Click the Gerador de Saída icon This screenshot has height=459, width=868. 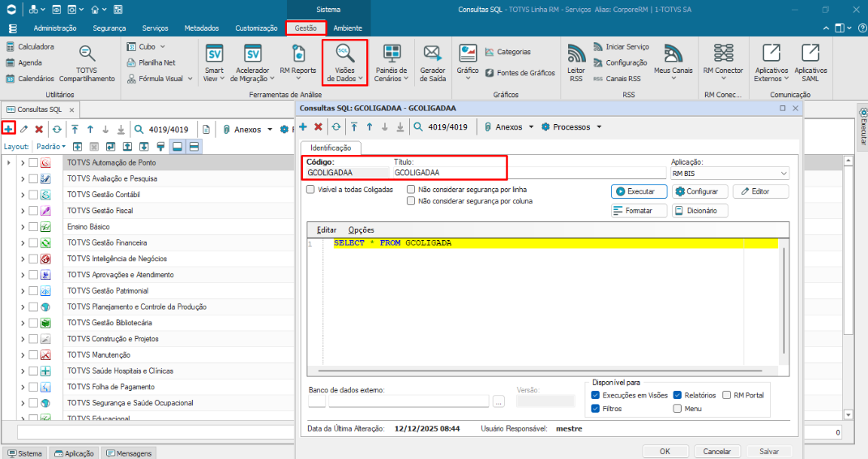tap(433, 62)
